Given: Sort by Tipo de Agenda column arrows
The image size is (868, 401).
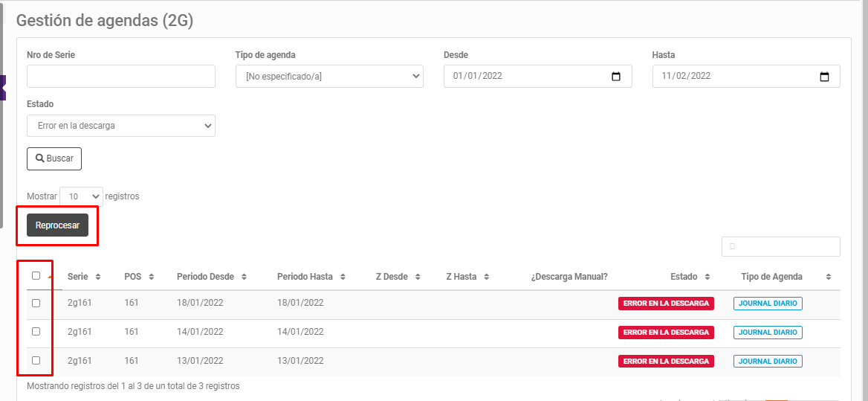Looking at the screenshot, I should pyautogui.click(x=828, y=277).
